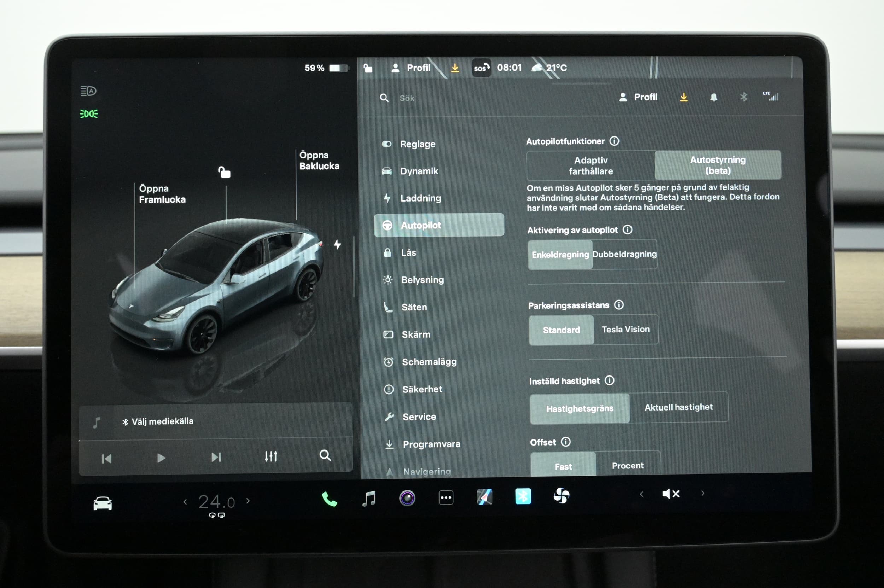This screenshot has width=884, height=588.
Task: Show info for Autopilotfunktioner
Action: click(614, 141)
